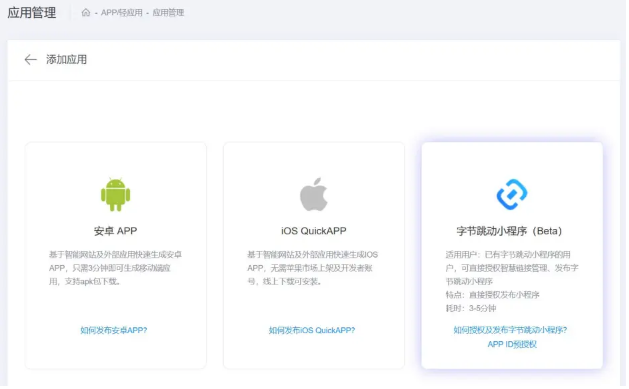Image resolution: width=629 pixels, height=389 pixels.
Task: Click the iOS QuickAPP card description text
Action: [312, 268]
